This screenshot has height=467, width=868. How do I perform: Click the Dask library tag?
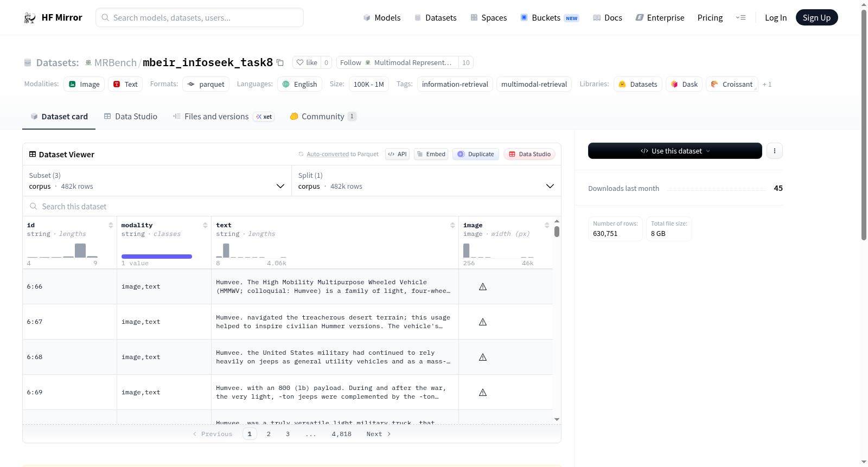(684, 84)
